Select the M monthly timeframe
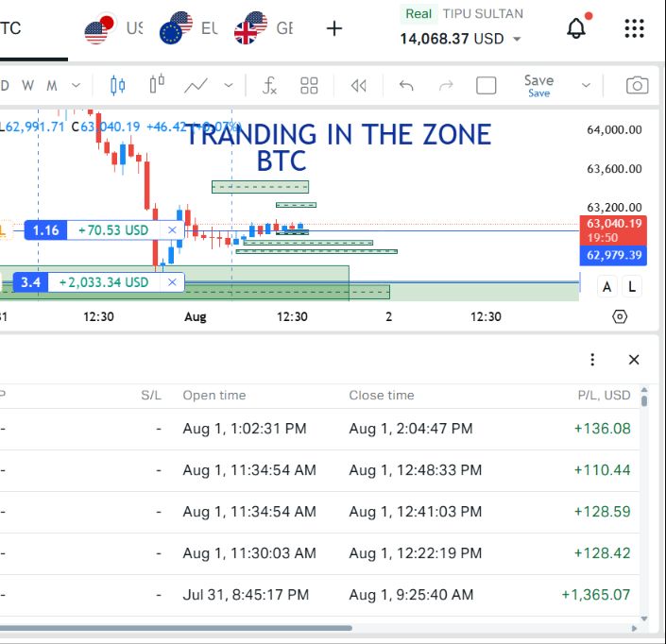This screenshot has height=644, width=666. [51, 85]
